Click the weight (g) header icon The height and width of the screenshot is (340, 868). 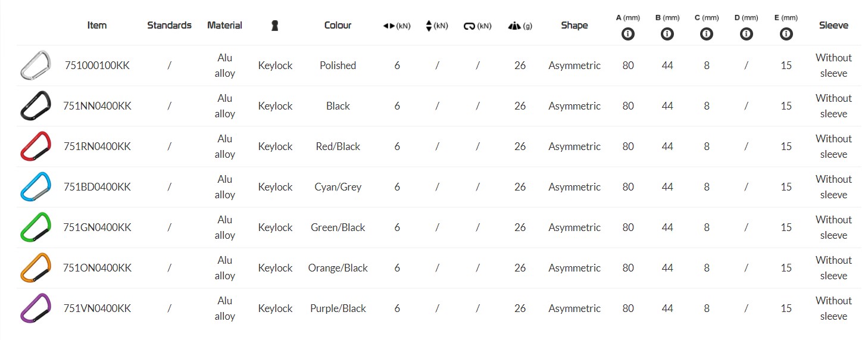[514, 26]
